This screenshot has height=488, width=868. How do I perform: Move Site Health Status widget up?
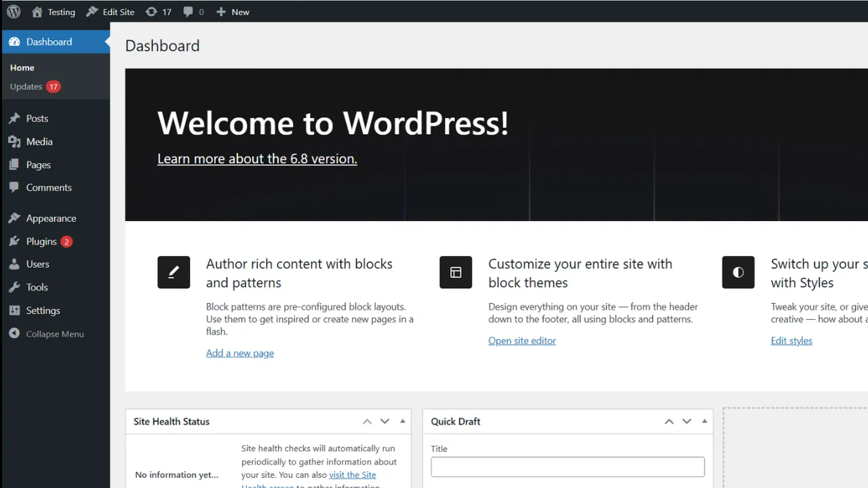367,422
